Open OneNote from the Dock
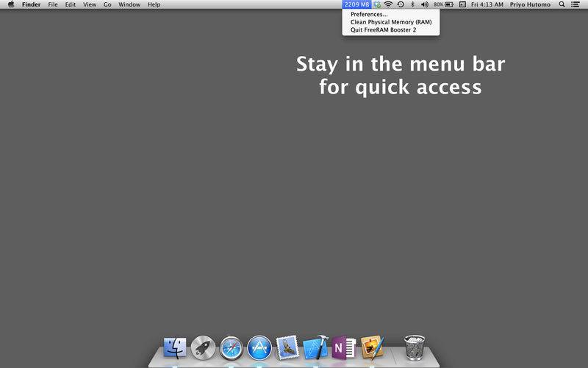This screenshot has height=368, width=588. (341, 347)
